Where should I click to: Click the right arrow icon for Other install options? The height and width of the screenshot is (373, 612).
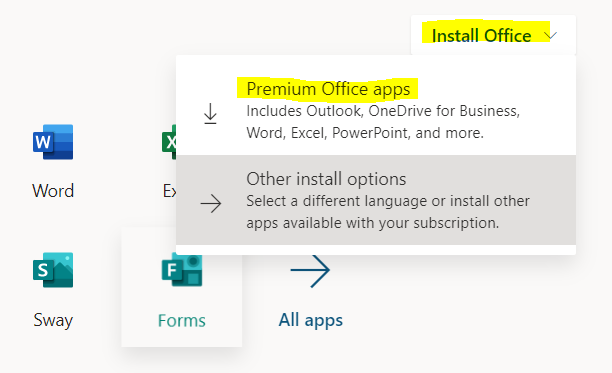[x=211, y=204]
